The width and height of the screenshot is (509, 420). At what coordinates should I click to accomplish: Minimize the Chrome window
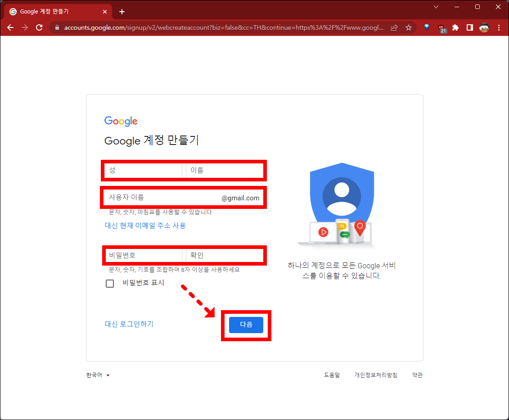click(457, 7)
